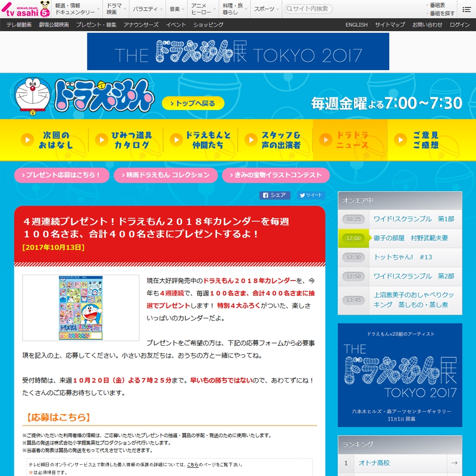Expand ドラマ映画 dropdown menu
The height and width of the screenshot is (476, 476).
click(116, 9)
